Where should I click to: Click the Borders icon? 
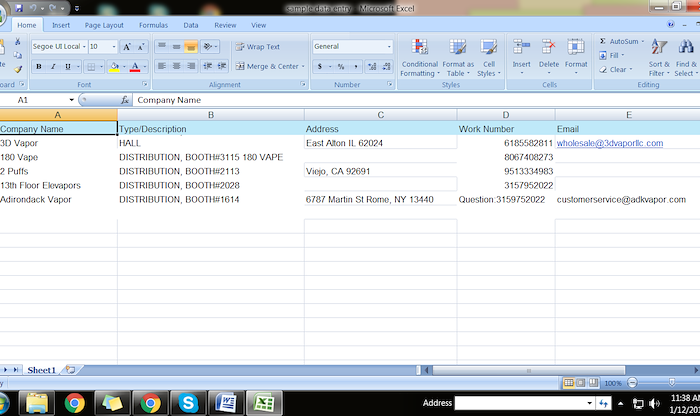point(91,67)
